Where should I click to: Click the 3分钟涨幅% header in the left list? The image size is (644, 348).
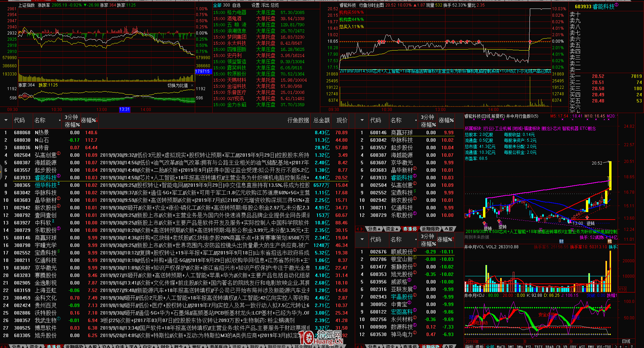tap(72, 121)
